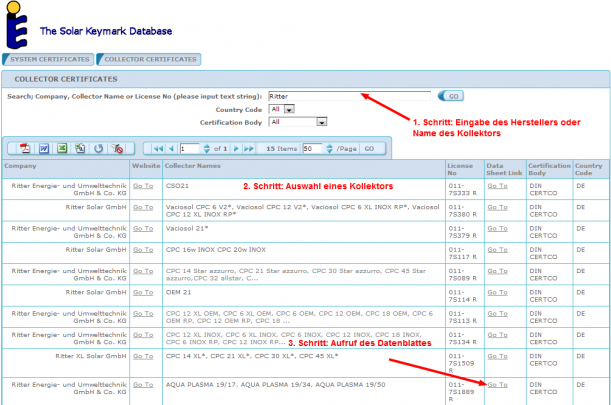Export the list as PDF

(28, 148)
